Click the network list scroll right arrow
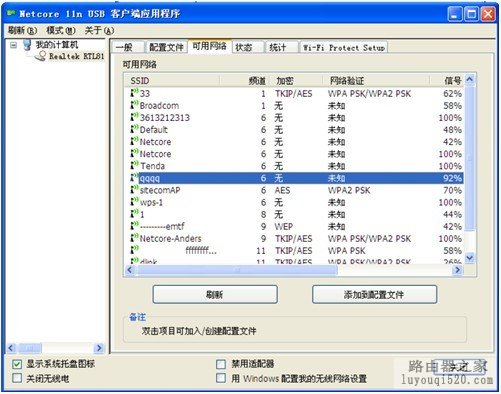Viewport: 501px width, 394px height. click(457, 270)
